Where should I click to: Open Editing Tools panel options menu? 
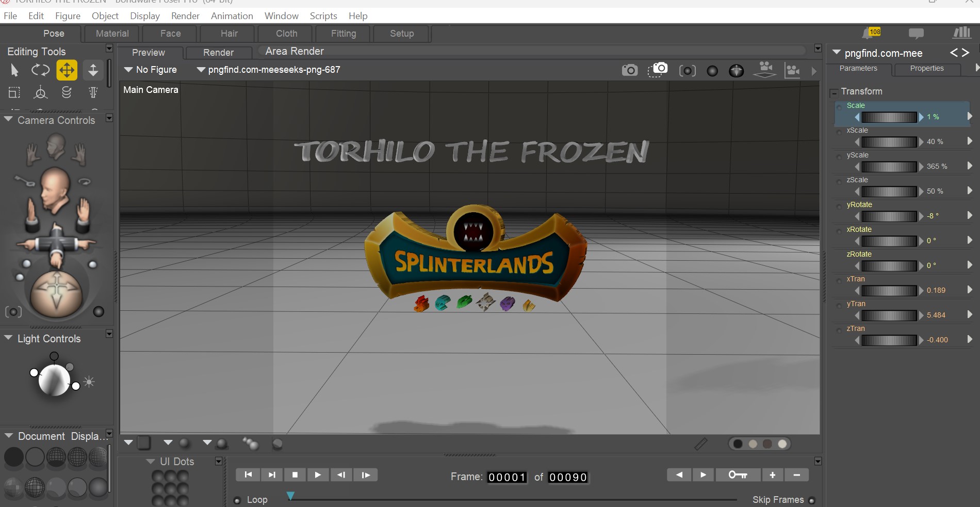(x=109, y=48)
